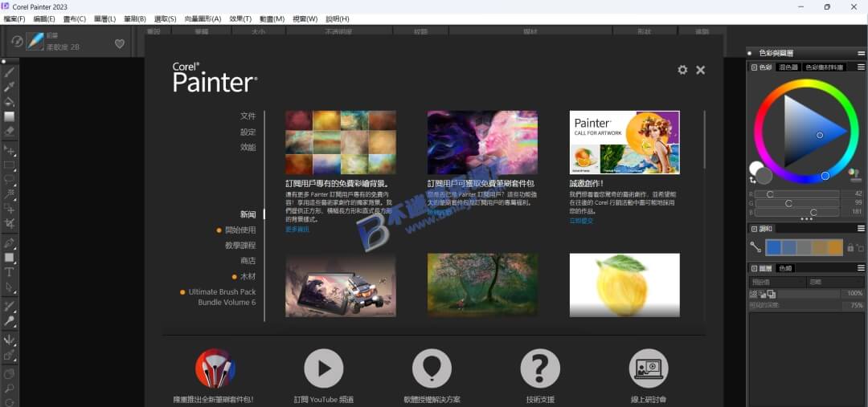868x407 pixels.
Task: Click the color mixer paint icon beside wheel
Action: [854, 174]
